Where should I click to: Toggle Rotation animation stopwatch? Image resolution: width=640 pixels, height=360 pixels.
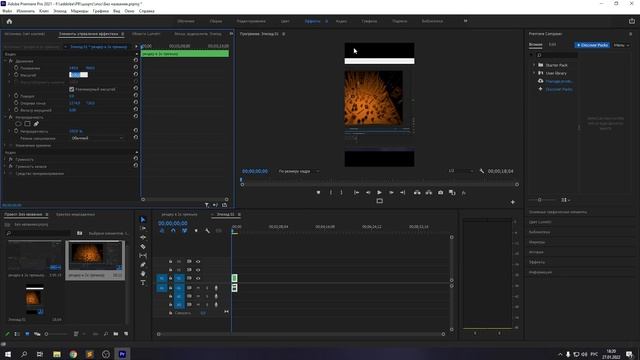(x=16, y=96)
